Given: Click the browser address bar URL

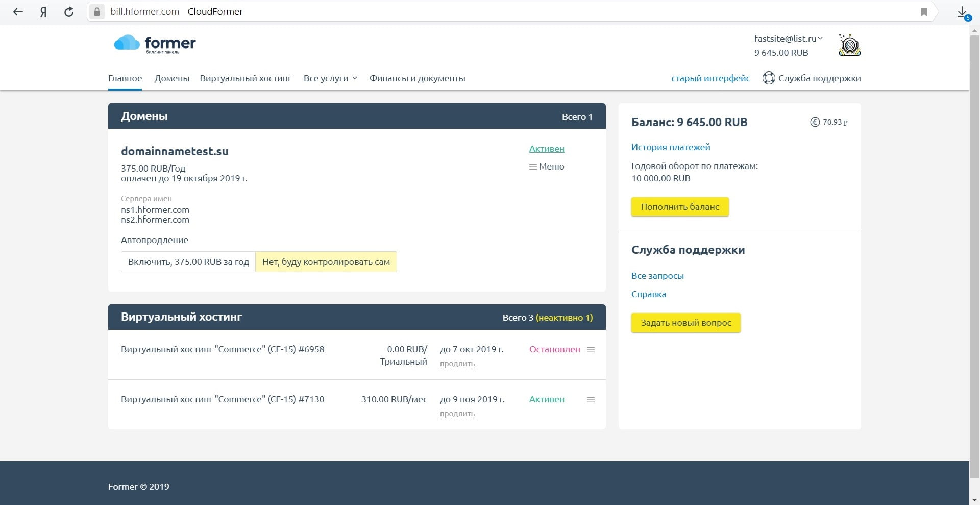Looking at the screenshot, I should coord(144,12).
